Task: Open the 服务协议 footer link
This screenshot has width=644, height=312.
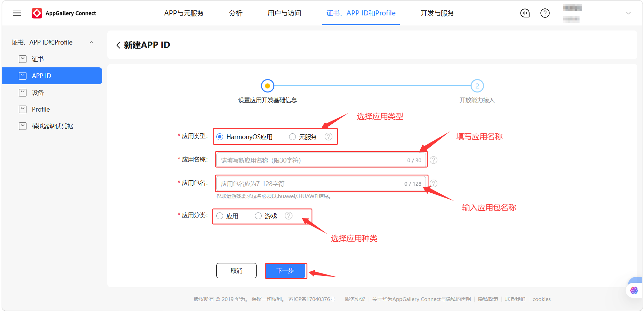Action: (x=355, y=299)
